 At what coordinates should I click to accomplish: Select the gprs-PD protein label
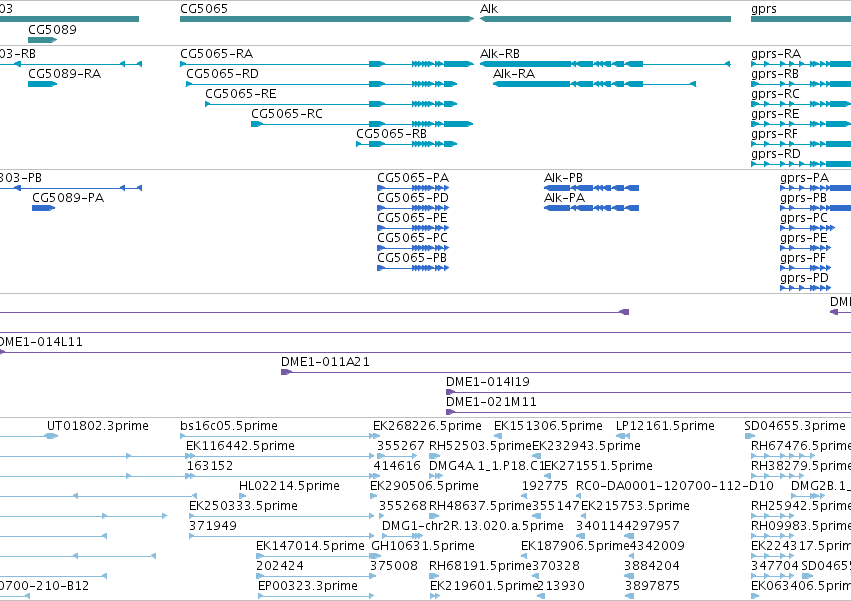805,279
